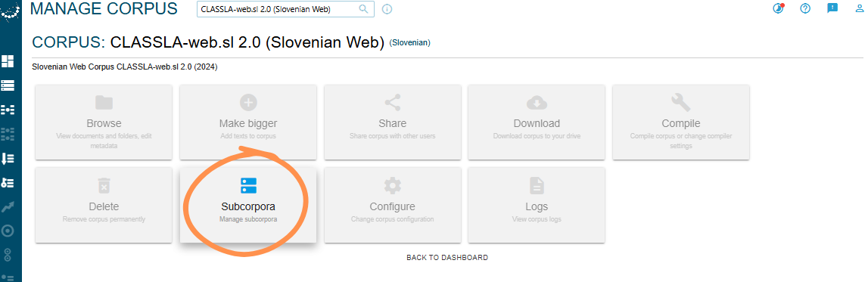Open the concordance lines icon in sidebar
The height and width of the screenshot is (282, 868).
click(8, 85)
